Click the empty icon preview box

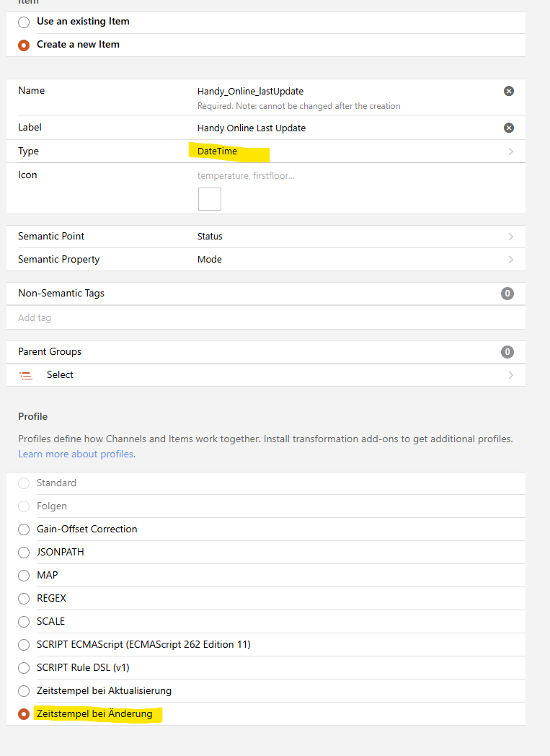tap(210, 199)
